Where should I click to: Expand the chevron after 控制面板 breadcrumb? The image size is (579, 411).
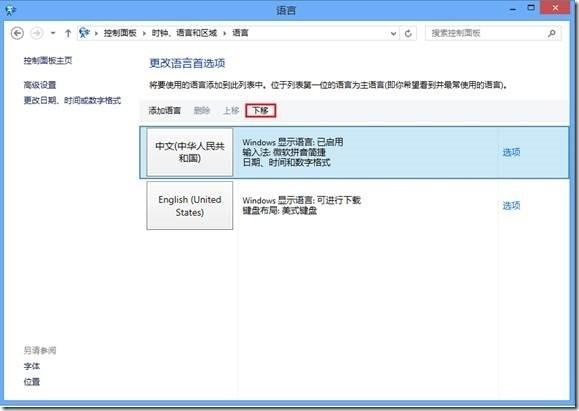point(144,34)
